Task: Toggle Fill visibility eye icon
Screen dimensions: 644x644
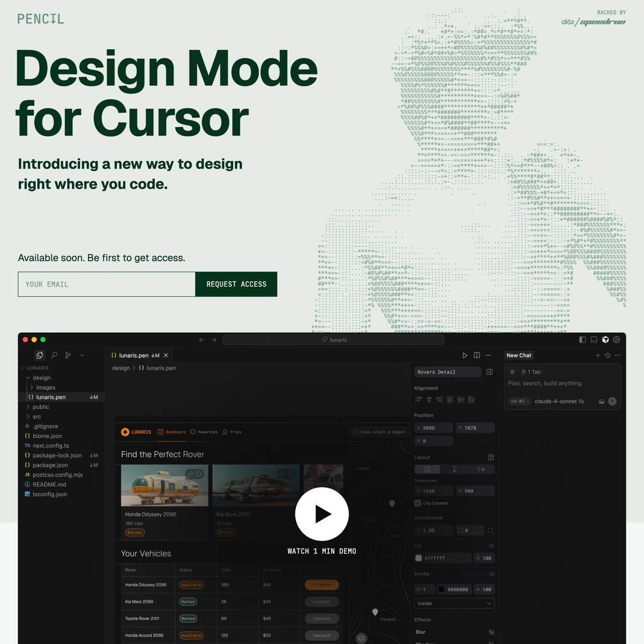Action: coord(491,546)
